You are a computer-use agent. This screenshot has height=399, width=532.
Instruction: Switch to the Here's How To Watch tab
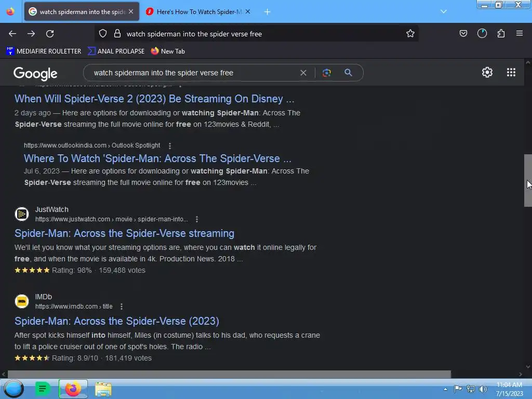(x=198, y=11)
